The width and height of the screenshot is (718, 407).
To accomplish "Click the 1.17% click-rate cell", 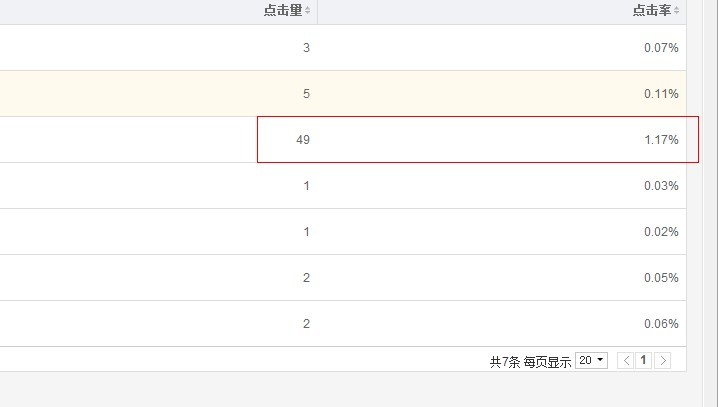I will click(x=661, y=140).
